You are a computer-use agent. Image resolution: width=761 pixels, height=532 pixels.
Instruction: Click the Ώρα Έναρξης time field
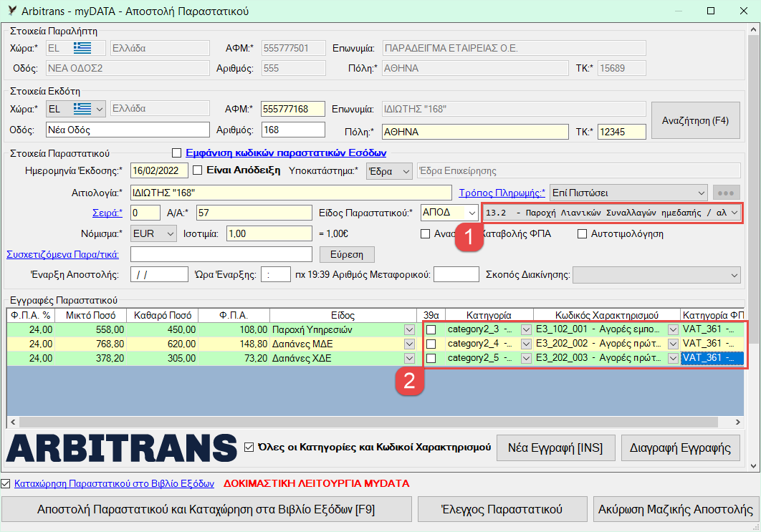pyautogui.click(x=276, y=274)
